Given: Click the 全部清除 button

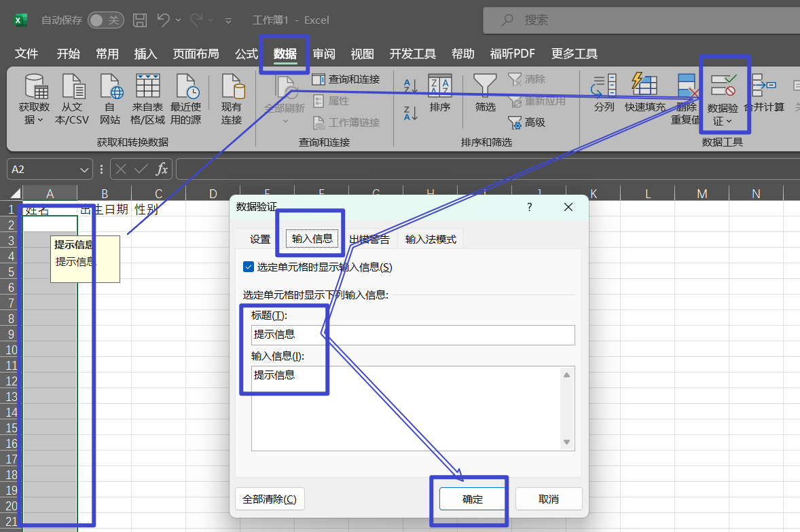Looking at the screenshot, I should point(270,499).
